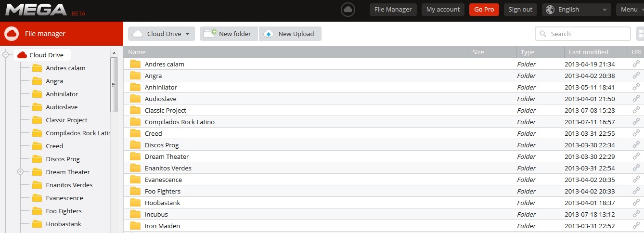Click the 2013-07-18 13:12 date cell
This screenshot has height=233, width=644.
590,214
